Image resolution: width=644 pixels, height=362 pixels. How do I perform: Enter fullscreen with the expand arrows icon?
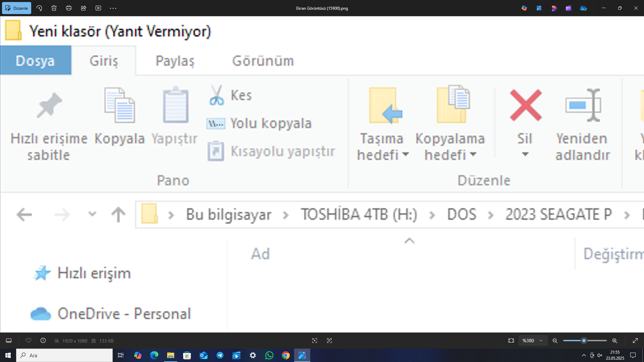point(635,341)
